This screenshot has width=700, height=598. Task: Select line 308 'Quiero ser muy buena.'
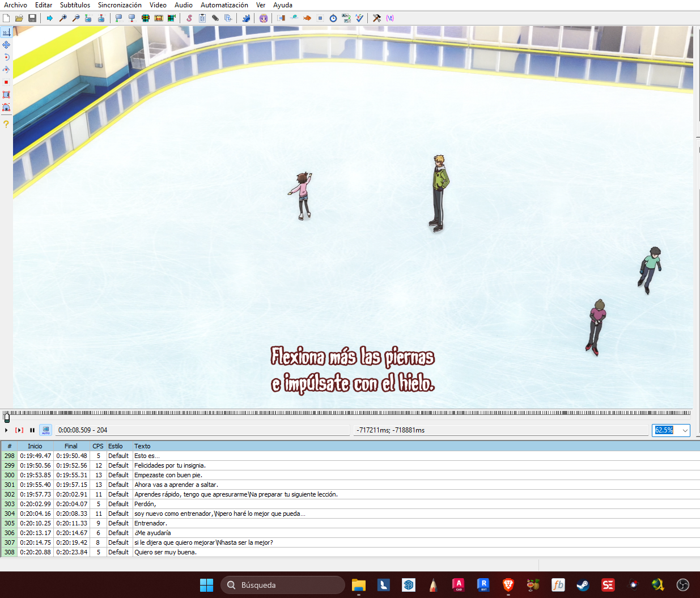pos(350,552)
